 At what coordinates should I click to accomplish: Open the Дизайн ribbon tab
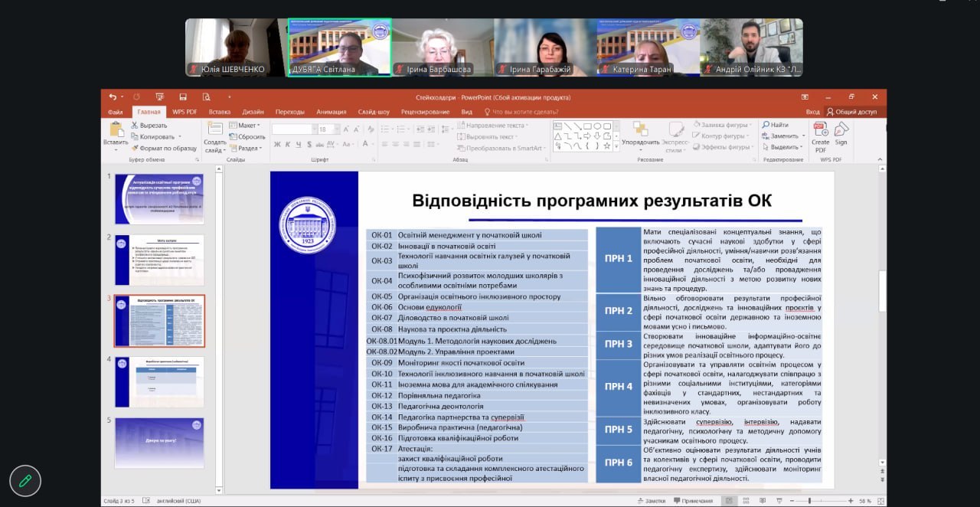253,112
